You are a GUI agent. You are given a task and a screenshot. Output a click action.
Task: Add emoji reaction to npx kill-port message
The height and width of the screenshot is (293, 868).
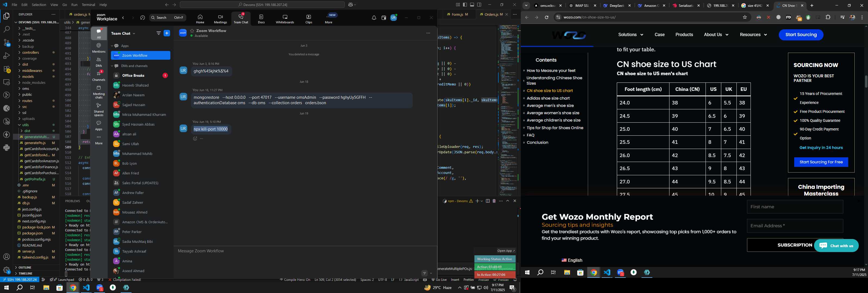click(x=195, y=139)
